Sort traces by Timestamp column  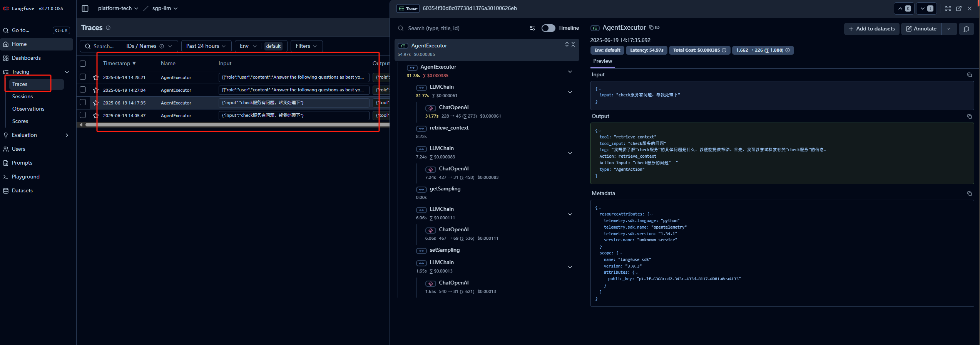pos(119,64)
